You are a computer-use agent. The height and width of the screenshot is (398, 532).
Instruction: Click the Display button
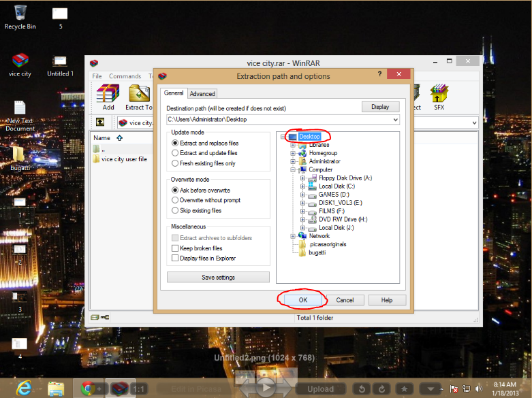tap(380, 107)
